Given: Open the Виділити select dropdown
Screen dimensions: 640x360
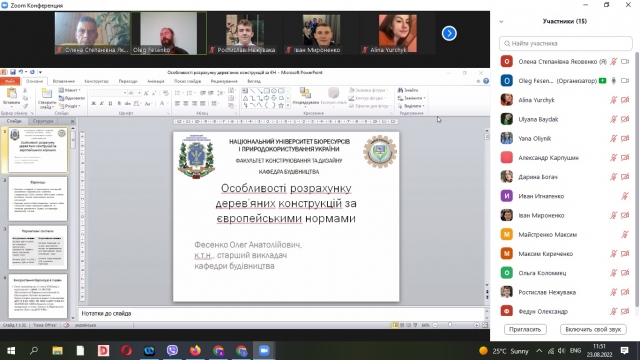Looking at the screenshot, I should pyautogui.click(x=411, y=106).
